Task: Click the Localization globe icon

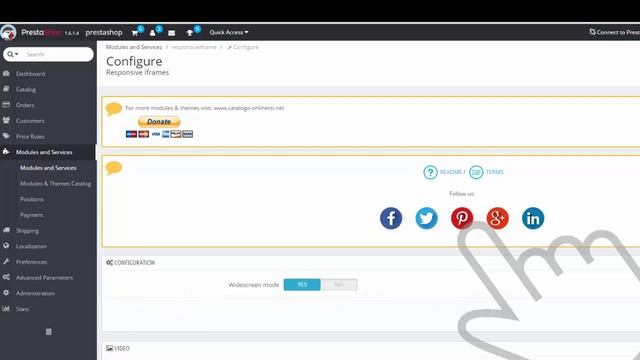Action: click(6, 246)
